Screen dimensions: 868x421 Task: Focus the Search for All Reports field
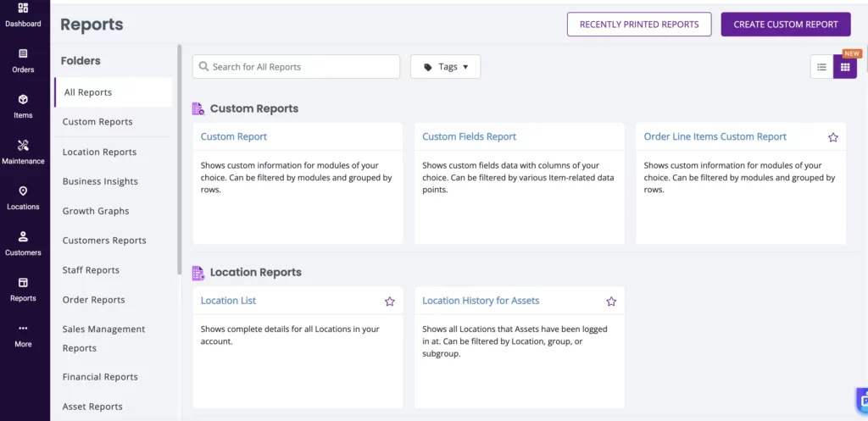click(x=296, y=66)
